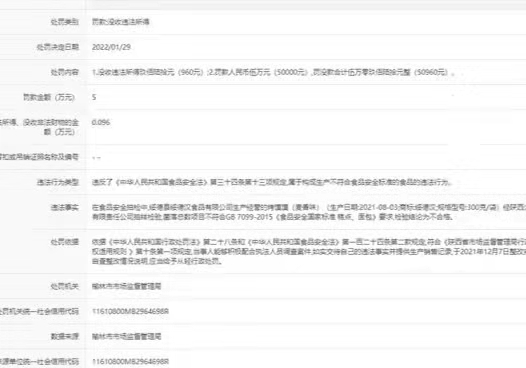Click 榆林市市场监督管理局 in the 数据来源 row

pyautogui.click(x=126, y=336)
